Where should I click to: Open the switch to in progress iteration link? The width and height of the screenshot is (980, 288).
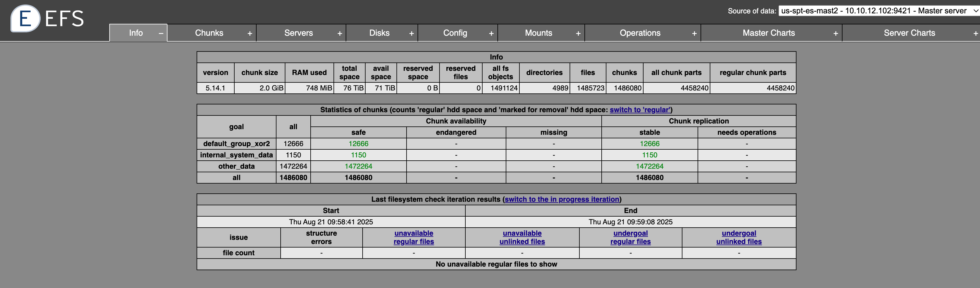(x=562, y=199)
